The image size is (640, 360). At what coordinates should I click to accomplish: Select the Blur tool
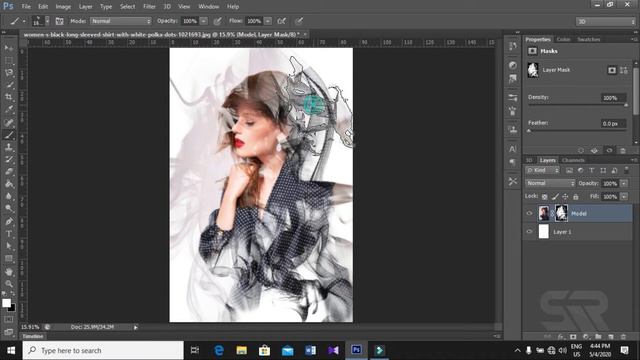[x=9, y=196]
